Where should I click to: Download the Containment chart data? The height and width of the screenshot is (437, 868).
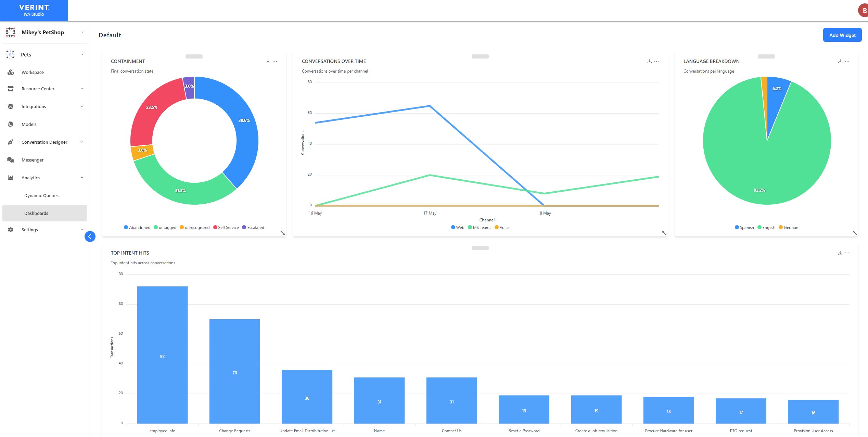point(267,61)
